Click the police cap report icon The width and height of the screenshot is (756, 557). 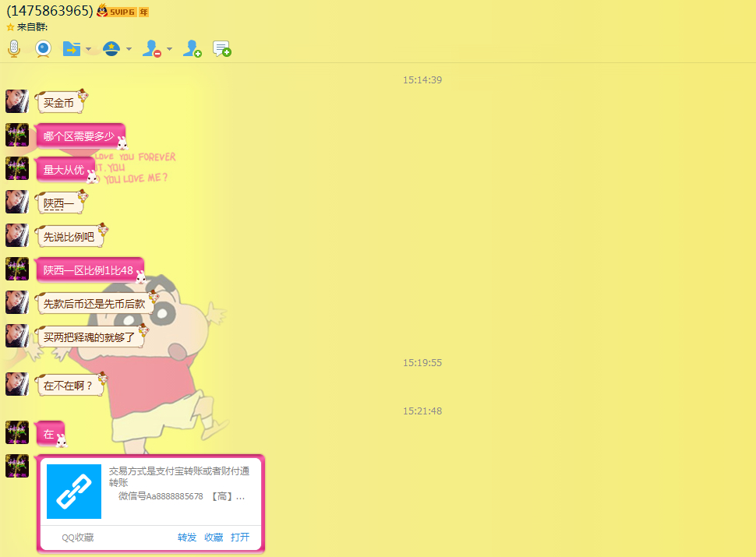(x=111, y=48)
